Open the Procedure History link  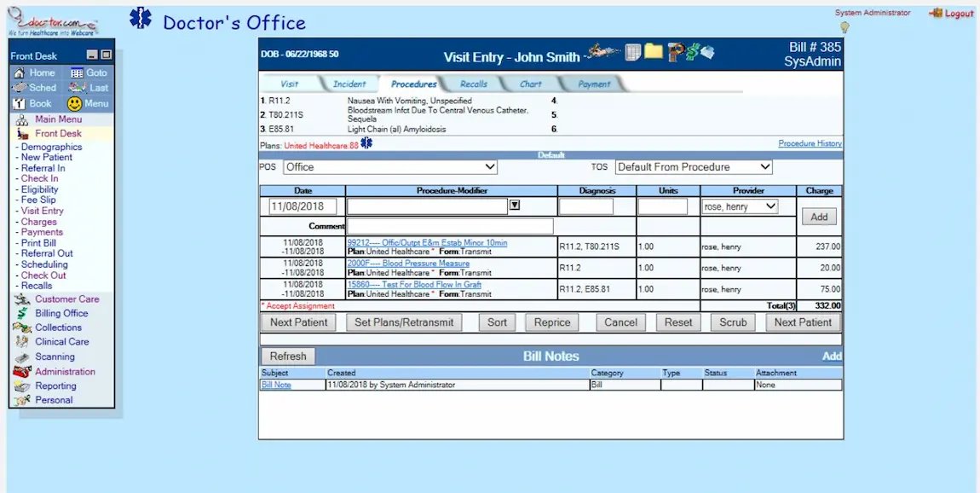pyautogui.click(x=808, y=142)
